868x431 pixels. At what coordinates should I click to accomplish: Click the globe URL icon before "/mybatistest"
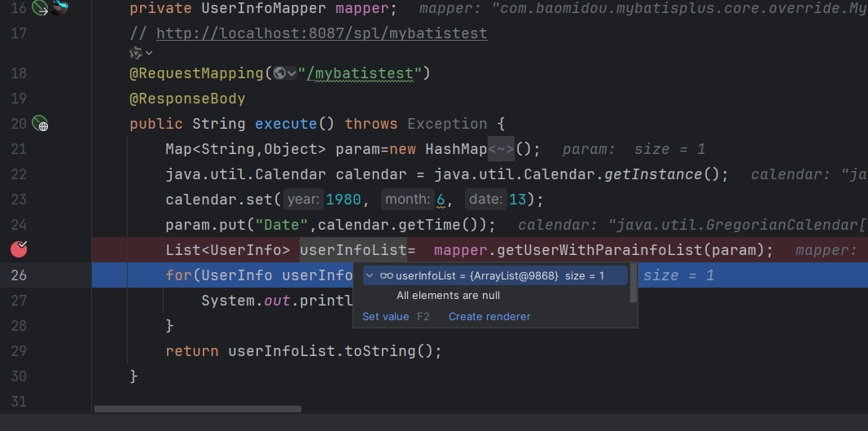pos(280,74)
